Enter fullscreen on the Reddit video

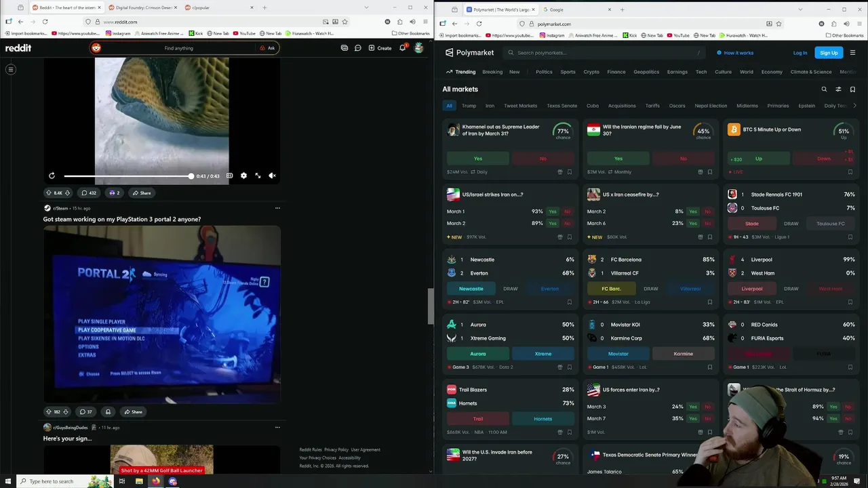tap(258, 176)
